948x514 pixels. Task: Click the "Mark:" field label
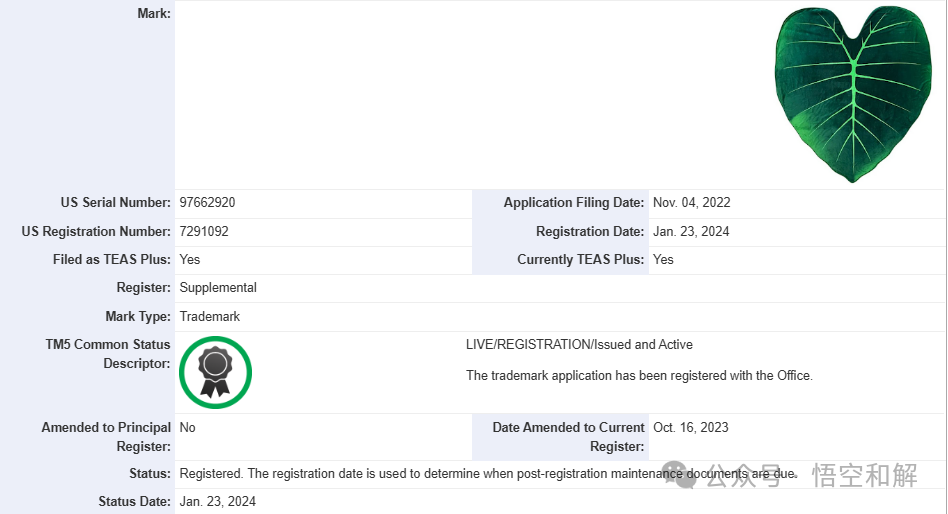(x=154, y=13)
